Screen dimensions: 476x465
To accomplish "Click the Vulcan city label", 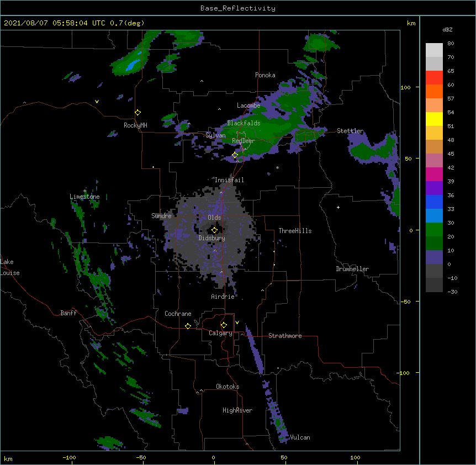I will click(x=300, y=437).
